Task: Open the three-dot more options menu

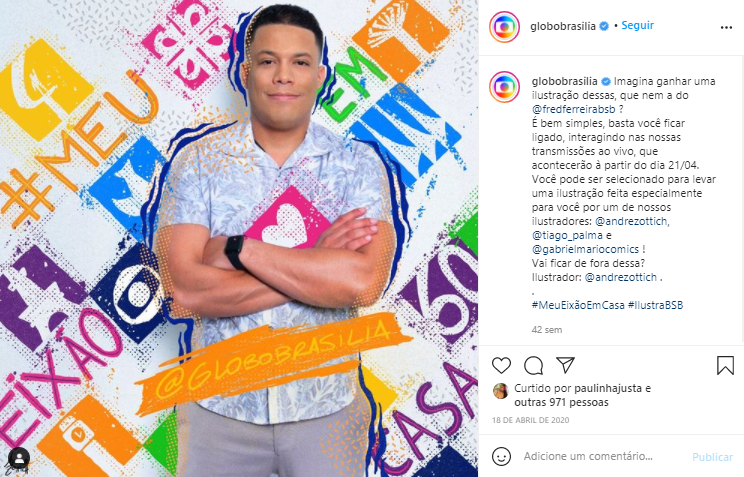Action: coord(726,28)
